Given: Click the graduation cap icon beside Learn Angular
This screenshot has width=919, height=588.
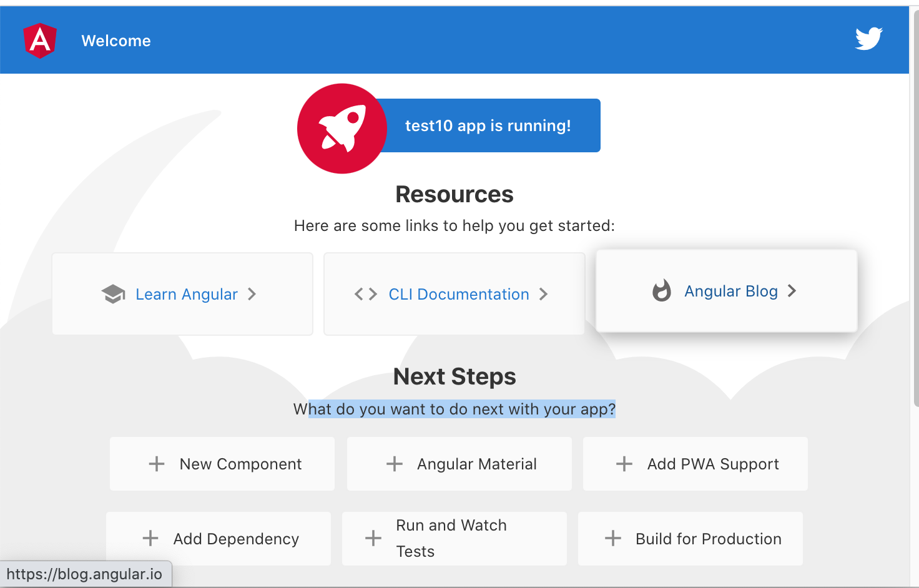Looking at the screenshot, I should [x=114, y=294].
